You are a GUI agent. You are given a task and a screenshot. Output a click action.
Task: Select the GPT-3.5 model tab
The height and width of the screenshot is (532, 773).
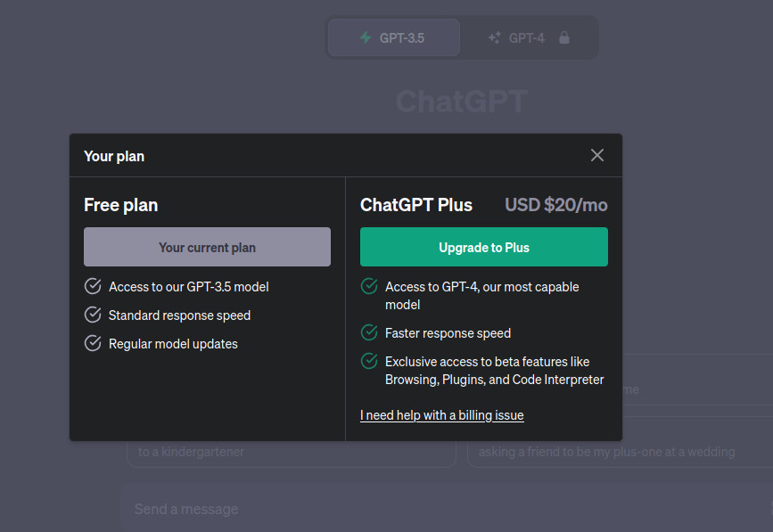coord(394,37)
